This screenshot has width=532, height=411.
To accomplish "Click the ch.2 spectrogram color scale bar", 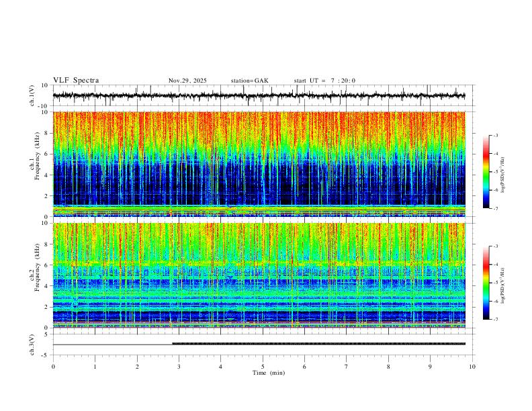I will tap(486, 283).
